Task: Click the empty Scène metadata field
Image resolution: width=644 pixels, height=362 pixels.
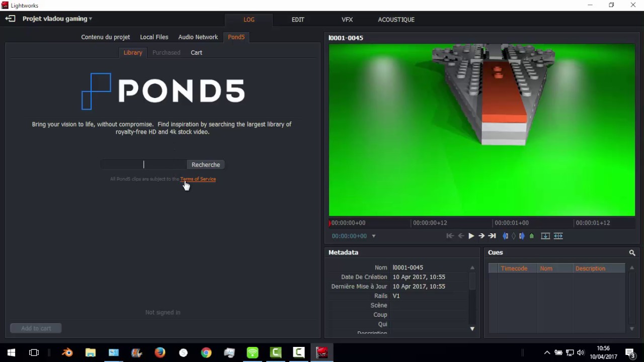Action: point(429,305)
